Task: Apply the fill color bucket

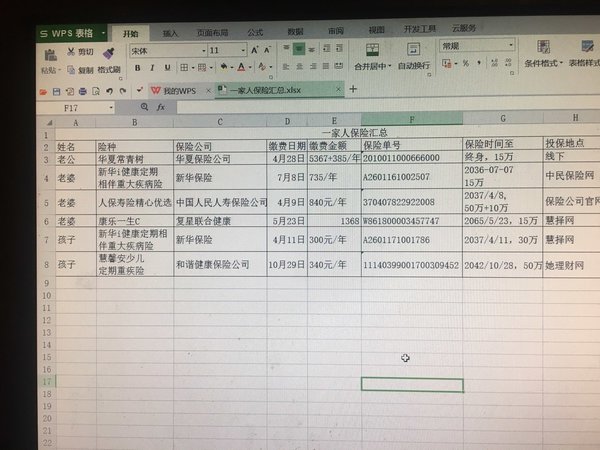Action: pos(224,67)
